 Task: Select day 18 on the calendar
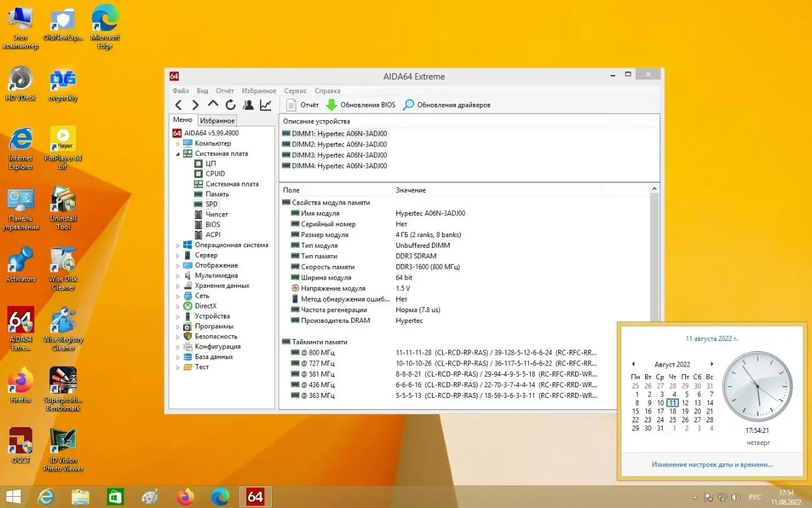(x=673, y=411)
